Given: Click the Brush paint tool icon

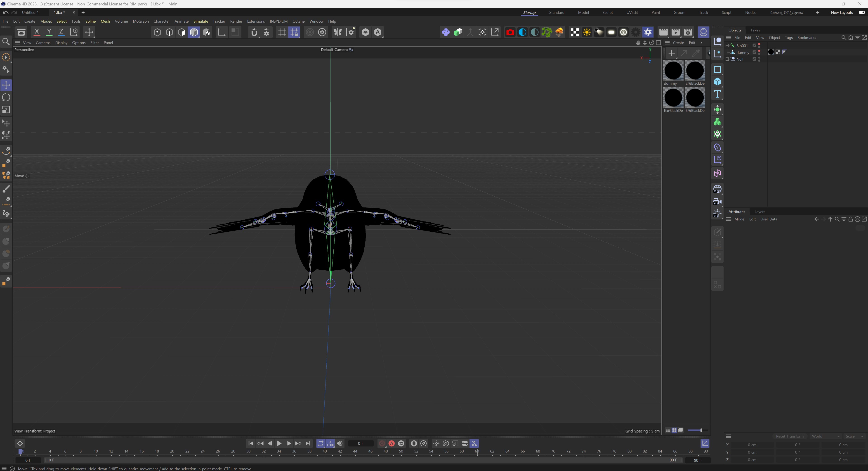Looking at the screenshot, I should click(x=6, y=189).
